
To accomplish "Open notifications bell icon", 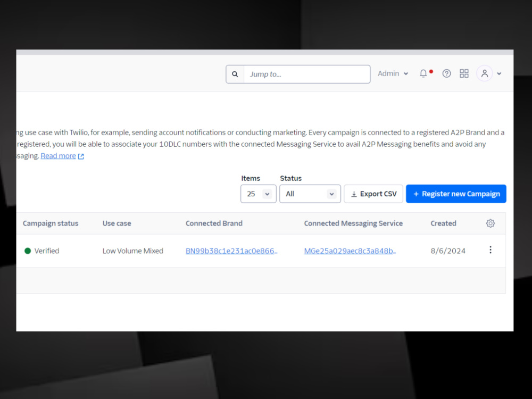I will (423, 73).
